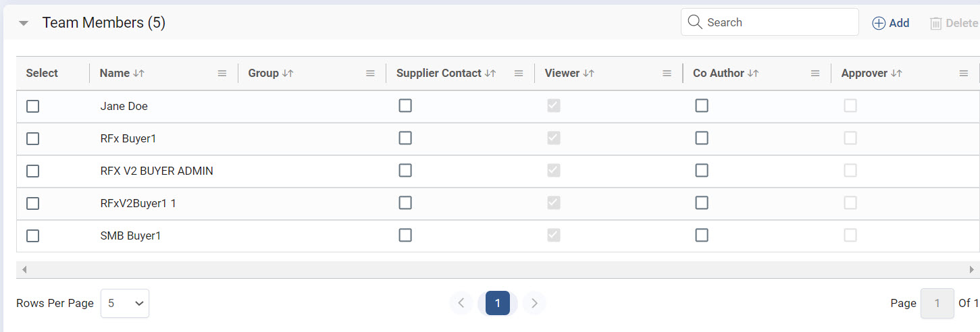The image size is (980, 332).
Task: Open the Supplier Contact column menu icon
Action: (x=519, y=74)
